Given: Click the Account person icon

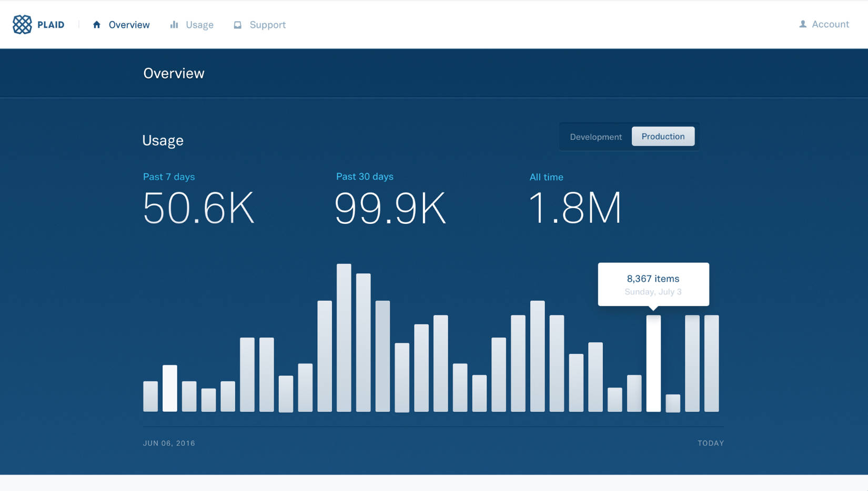Looking at the screenshot, I should pyautogui.click(x=803, y=24).
